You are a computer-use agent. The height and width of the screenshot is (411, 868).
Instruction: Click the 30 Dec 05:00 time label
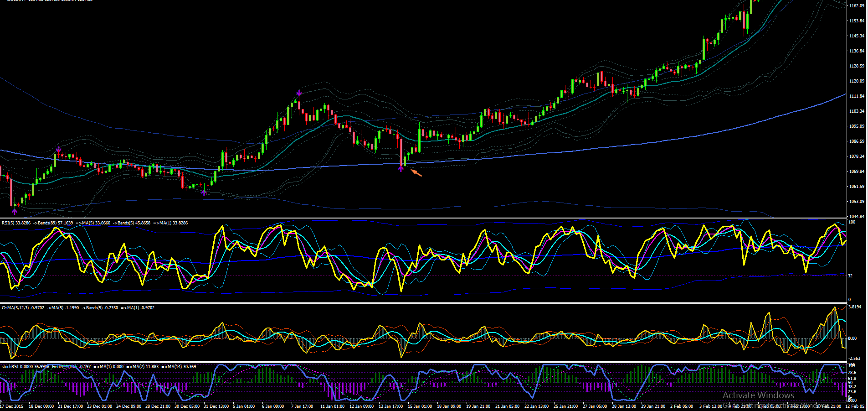click(x=187, y=406)
